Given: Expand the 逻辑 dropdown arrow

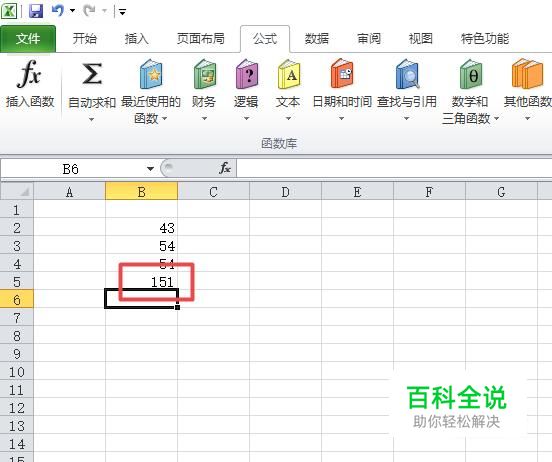Looking at the screenshot, I should (x=246, y=119).
